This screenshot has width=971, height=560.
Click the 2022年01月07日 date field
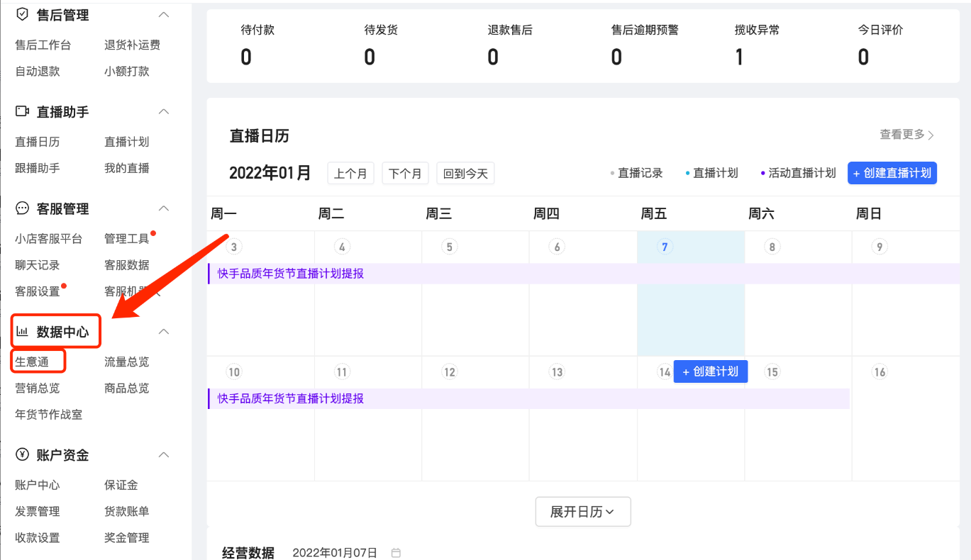(x=335, y=553)
